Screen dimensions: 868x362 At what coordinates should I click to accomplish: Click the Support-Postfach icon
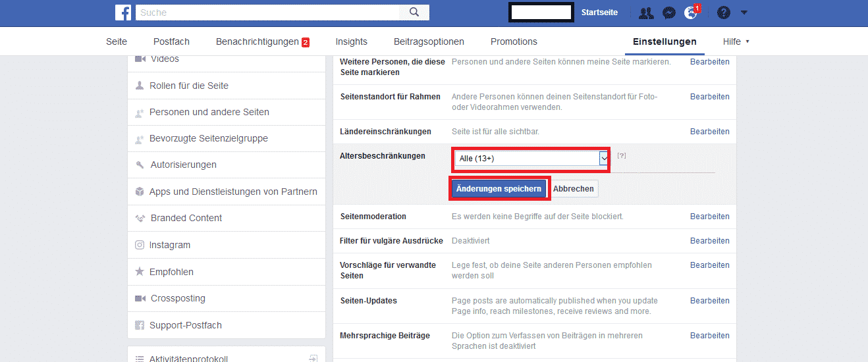point(140,325)
